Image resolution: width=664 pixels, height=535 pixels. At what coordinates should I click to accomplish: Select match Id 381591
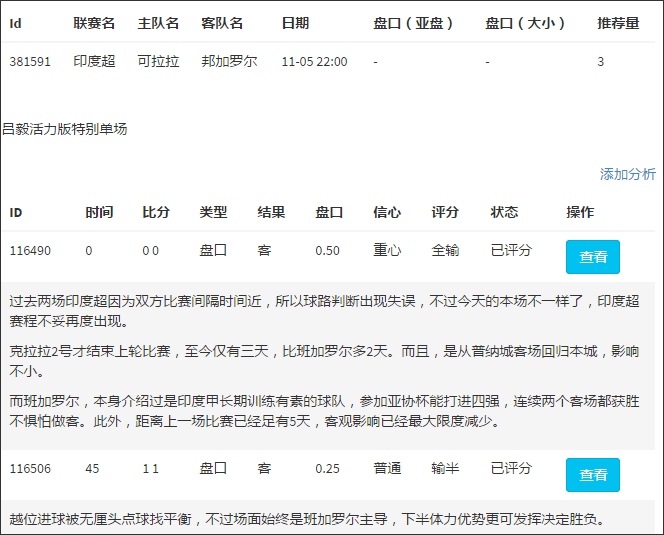coord(30,62)
